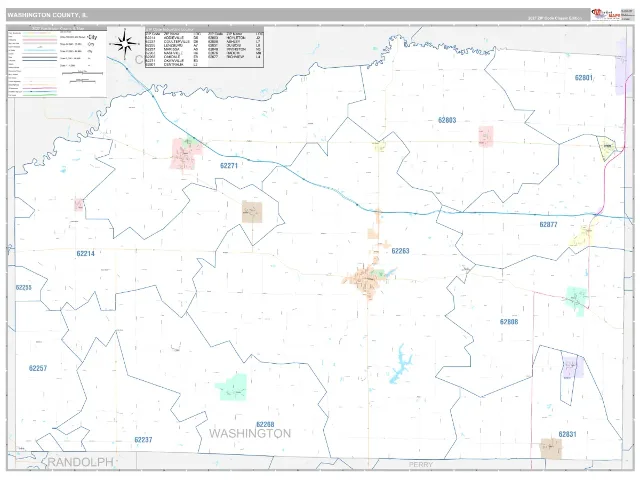Click ZIP code label 62271

point(229,165)
